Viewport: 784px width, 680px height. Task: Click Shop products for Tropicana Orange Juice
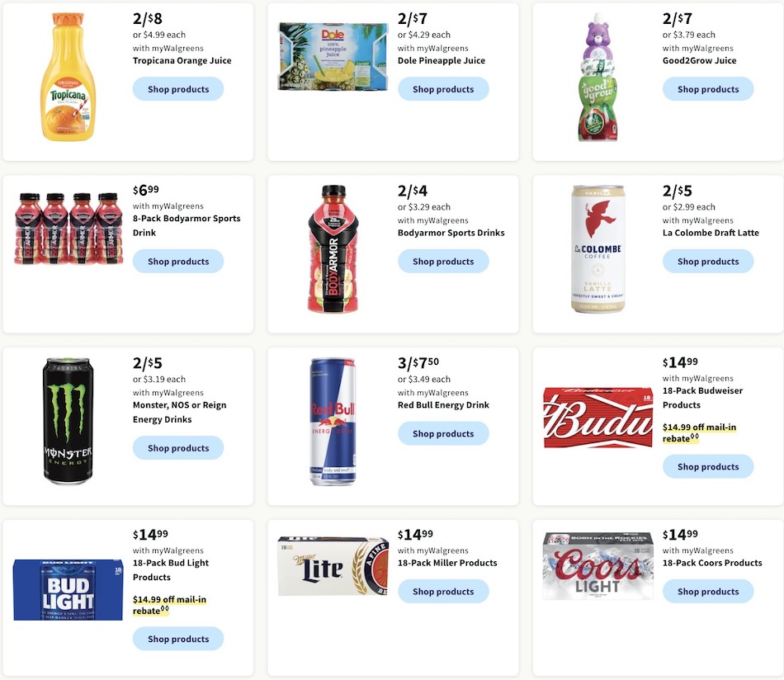tap(178, 88)
